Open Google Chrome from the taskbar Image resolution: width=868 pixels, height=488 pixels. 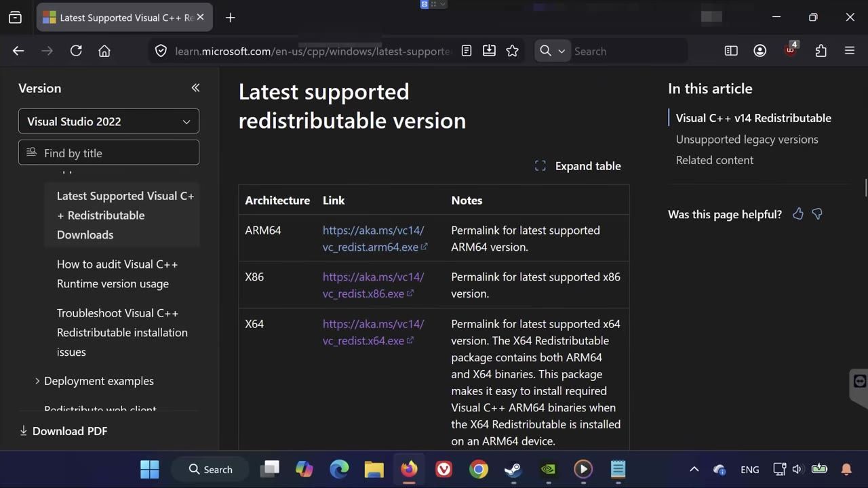(479, 469)
